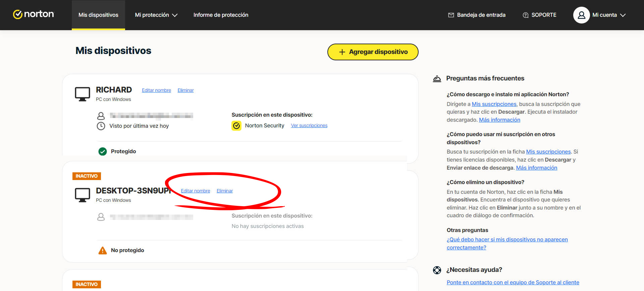
Task: Open the Ver suscripciones link
Action: tap(309, 125)
